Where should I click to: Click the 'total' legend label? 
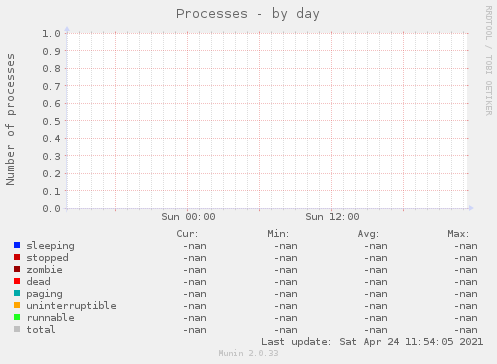point(41,330)
